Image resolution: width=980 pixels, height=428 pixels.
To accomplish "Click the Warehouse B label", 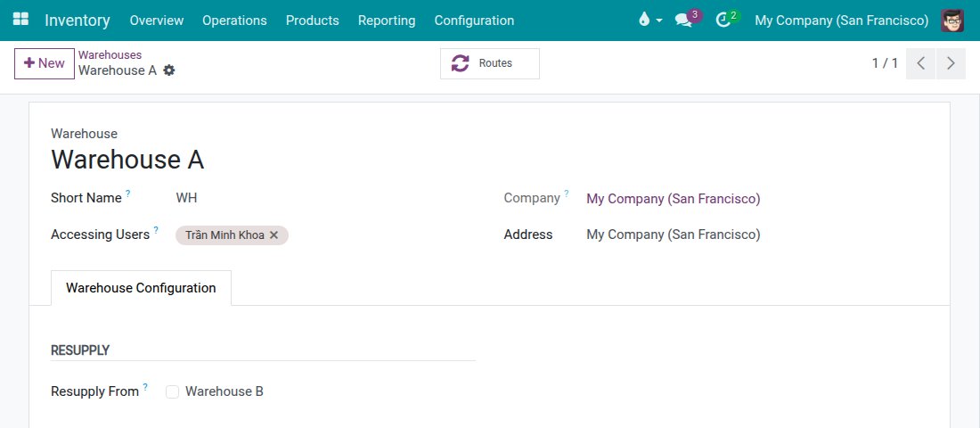I will [x=225, y=391].
